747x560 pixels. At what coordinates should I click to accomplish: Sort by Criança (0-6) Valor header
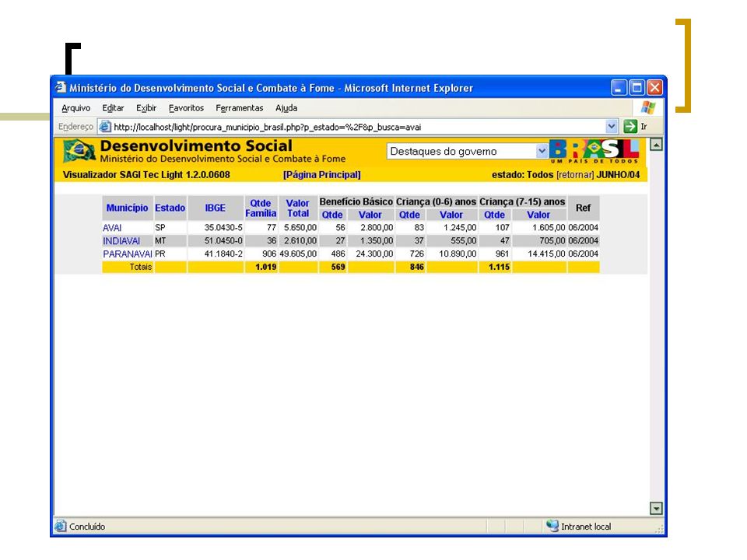(x=451, y=215)
